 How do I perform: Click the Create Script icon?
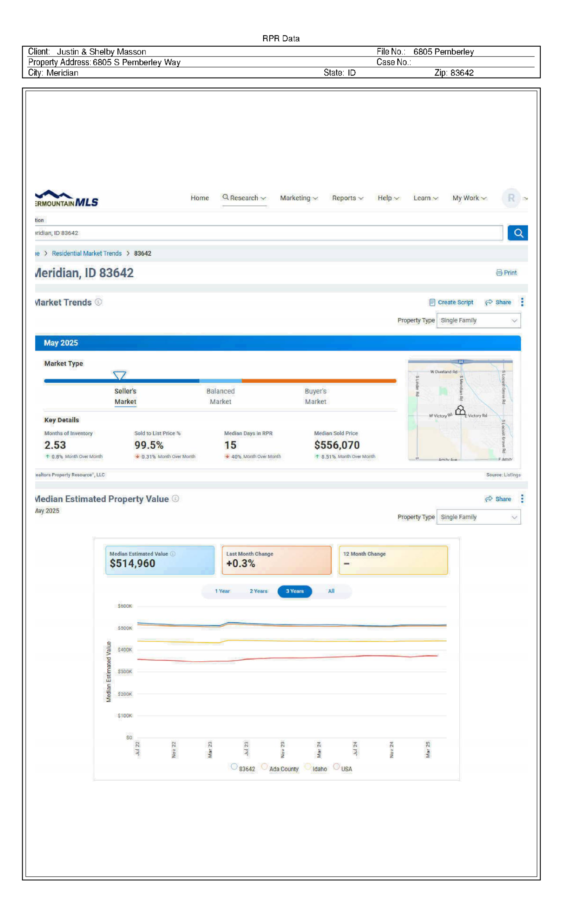pos(432,302)
